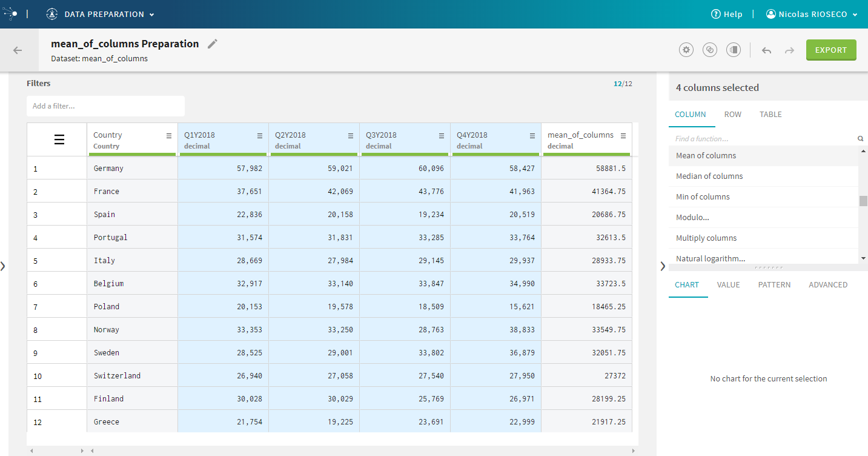Click the green EXPORT button
This screenshot has width=868, height=456.
click(830, 50)
